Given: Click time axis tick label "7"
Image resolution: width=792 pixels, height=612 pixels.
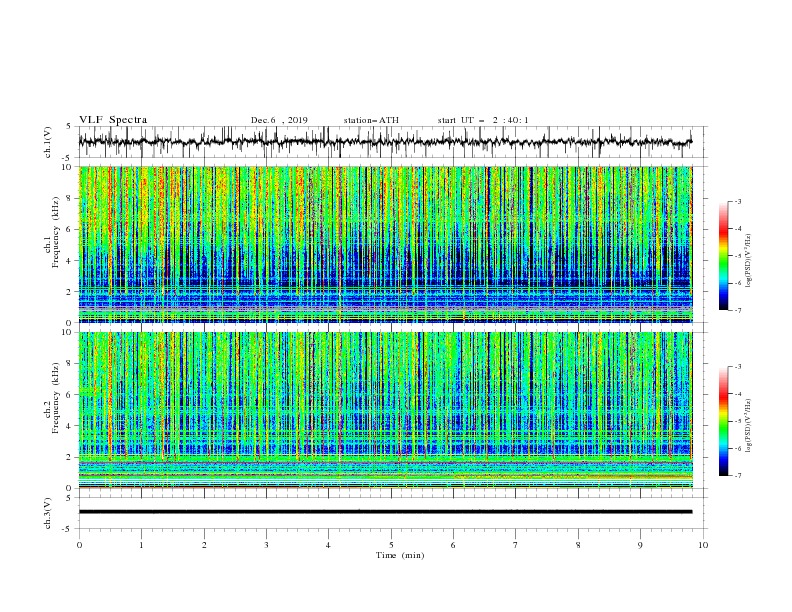Looking at the screenshot, I should coord(516,545).
